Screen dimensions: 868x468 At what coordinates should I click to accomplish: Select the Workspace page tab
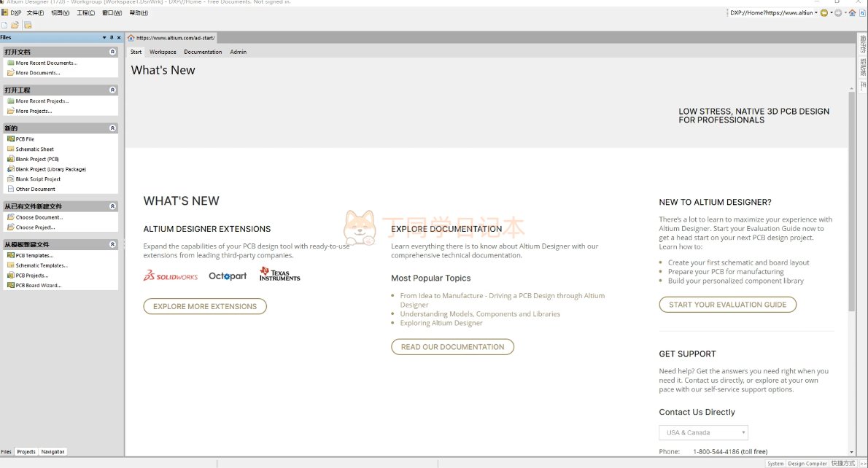pyautogui.click(x=163, y=52)
